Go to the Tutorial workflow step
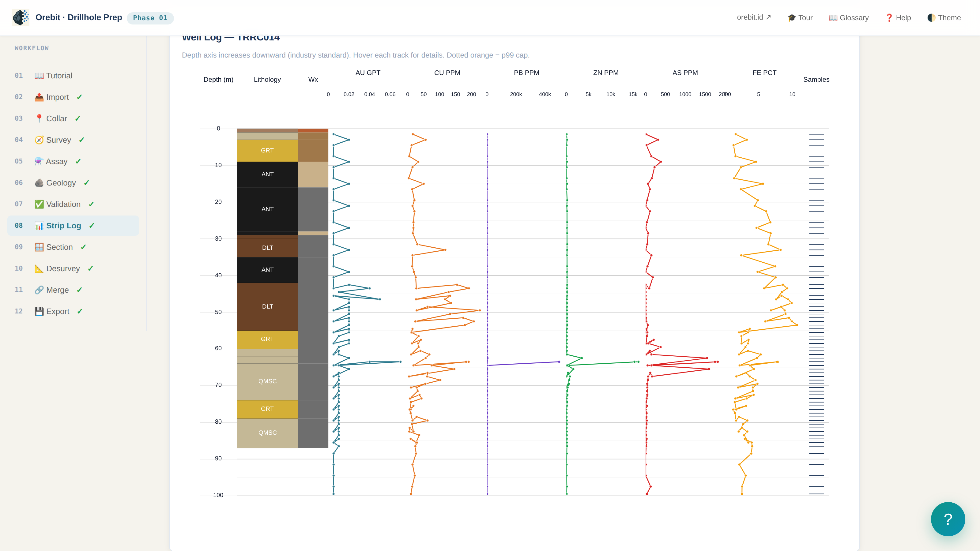980x551 pixels. [73, 76]
